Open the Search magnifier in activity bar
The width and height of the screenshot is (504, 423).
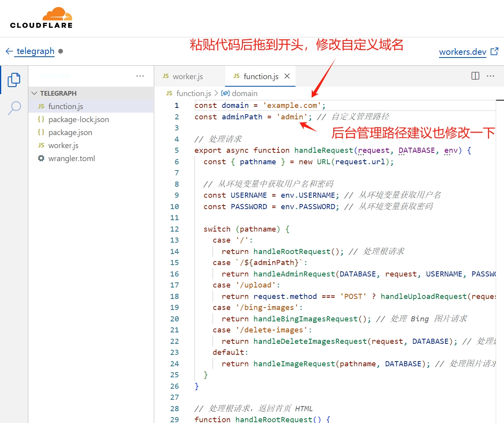(x=14, y=108)
